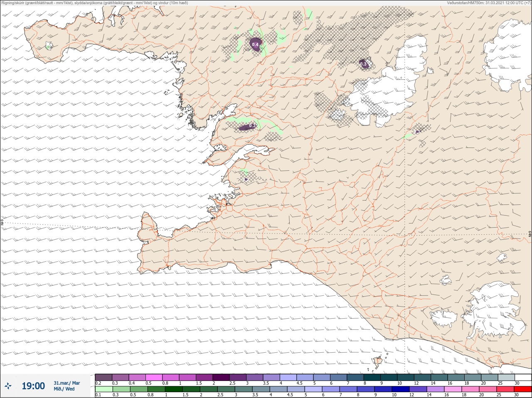Screen dimensions: 532x398
Task: Select bottom legend light blue swatch between 4.5 and 5
Action: click(x=297, y=389)
